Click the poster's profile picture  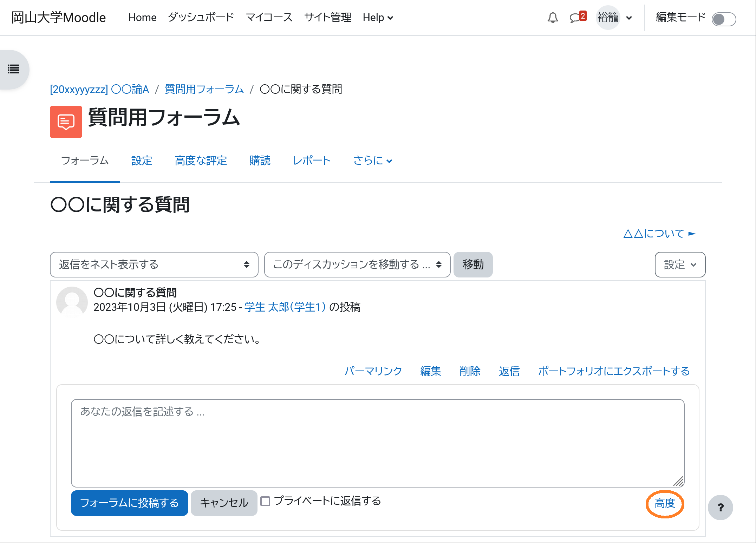(x=72, y=302)
